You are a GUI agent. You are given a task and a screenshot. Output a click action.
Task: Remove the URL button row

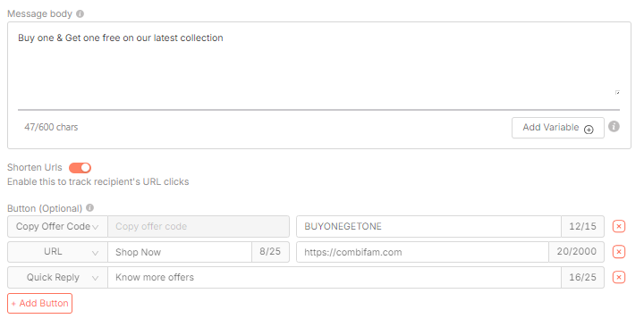click(619, 252)
